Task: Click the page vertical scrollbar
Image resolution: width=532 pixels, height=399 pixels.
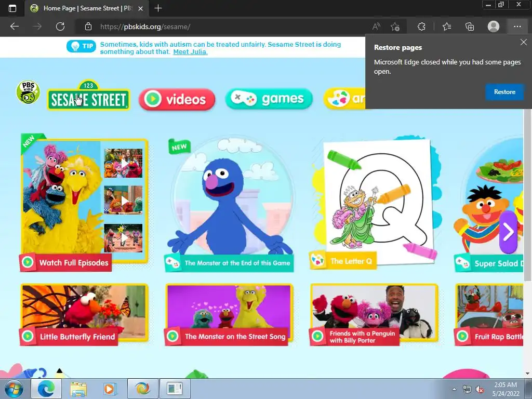Action: pyautogui.click(x=528, y=195)
